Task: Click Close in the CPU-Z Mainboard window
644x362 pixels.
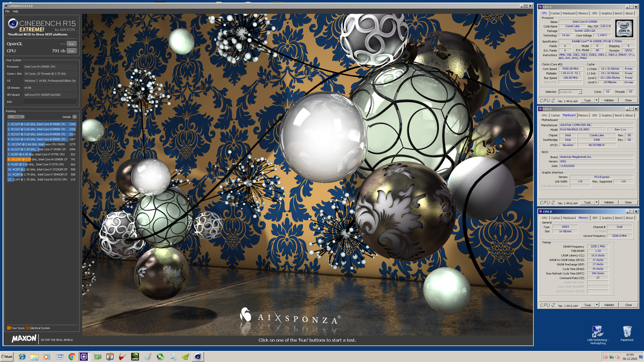Action: click(x=628, y=202)
